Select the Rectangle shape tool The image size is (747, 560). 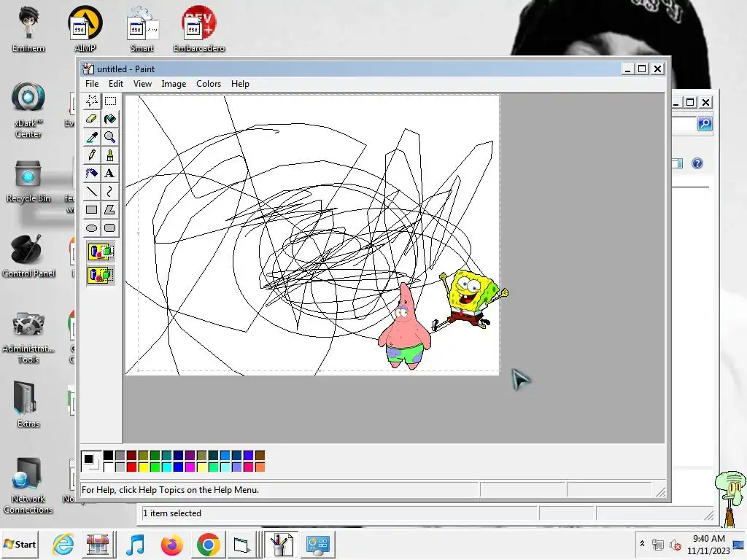(x=92, y=209)
